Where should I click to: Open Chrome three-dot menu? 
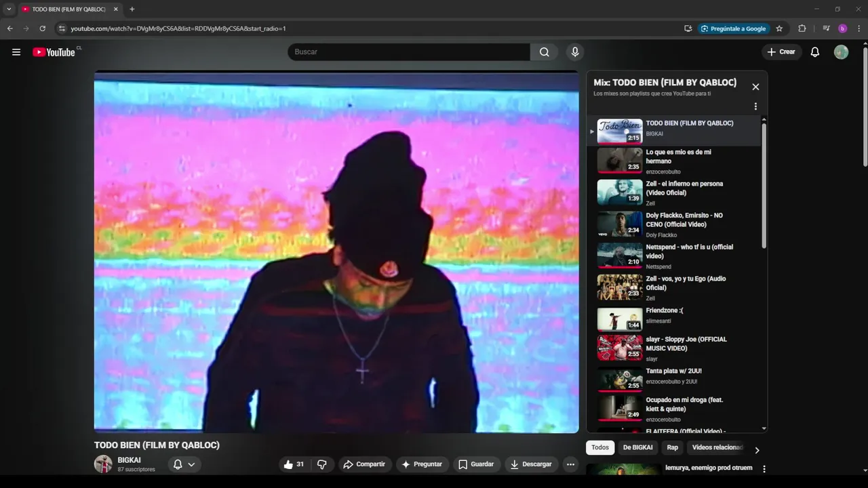859,28
